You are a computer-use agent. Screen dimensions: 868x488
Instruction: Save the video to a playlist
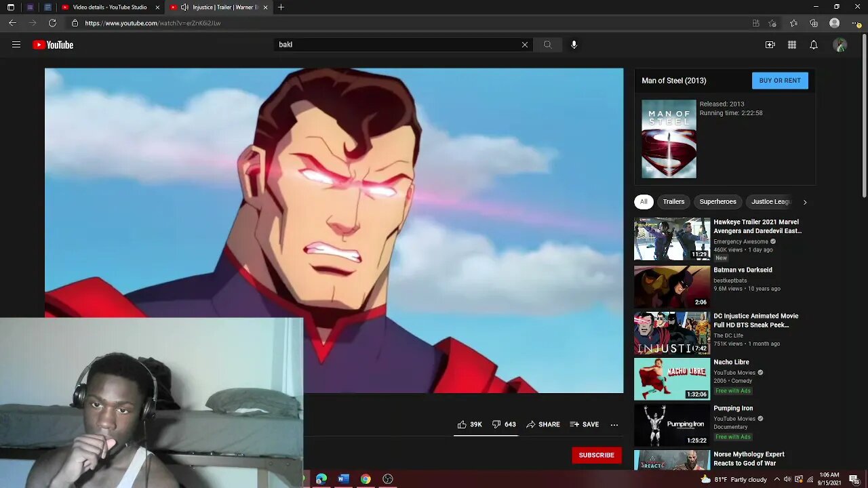tap(585, 424)
